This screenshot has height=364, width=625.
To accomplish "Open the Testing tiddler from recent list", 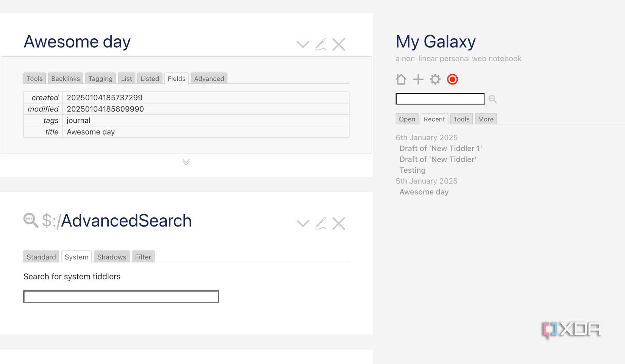I will tap(412, 170).
